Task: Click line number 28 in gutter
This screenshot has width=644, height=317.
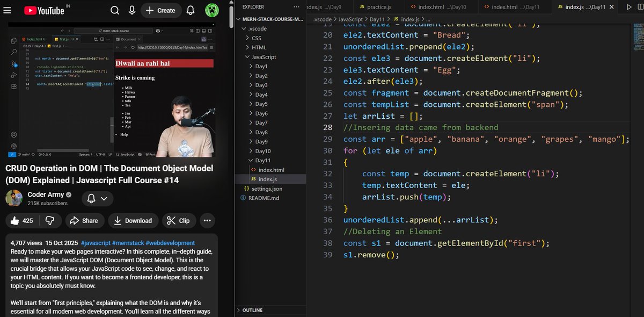Action: click(327, 127)
